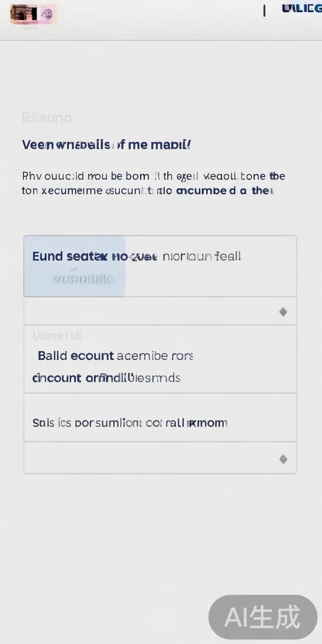Screen dimensions: 322x644
Task: Select the Balld ecount acemibe rors option
Action: (x=115, y=356)
